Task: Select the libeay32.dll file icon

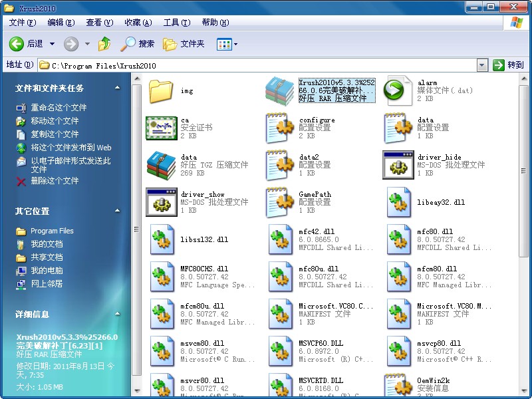Action: (399, 203)
